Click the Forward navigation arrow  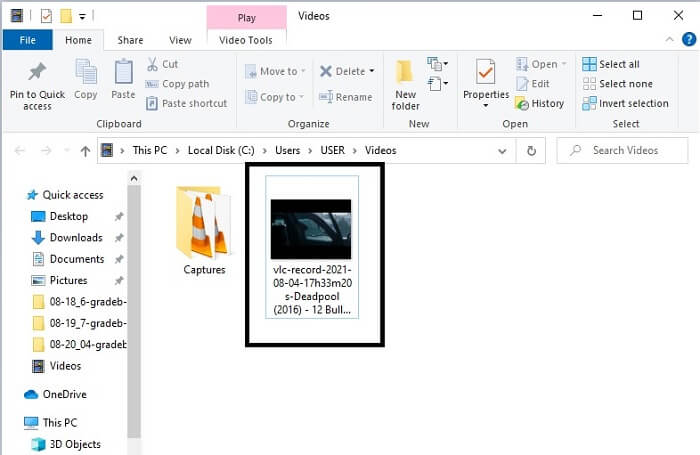tap(46, 151)
